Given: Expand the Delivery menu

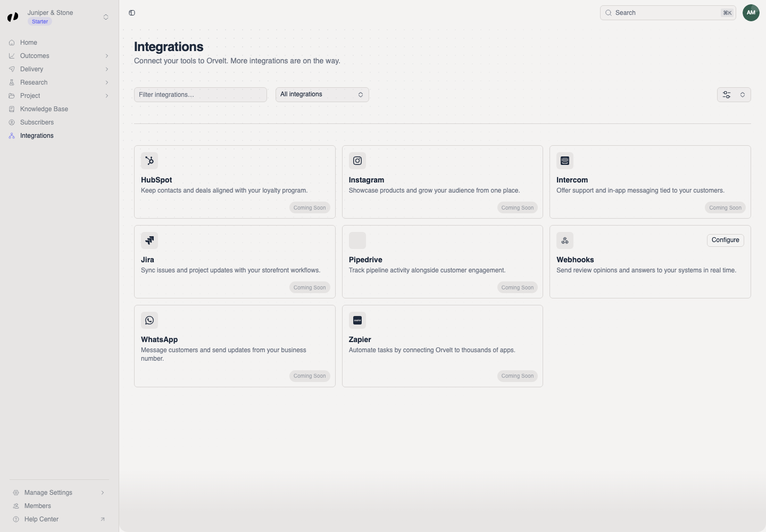Looking at the screenshot, I should point(59,69).
